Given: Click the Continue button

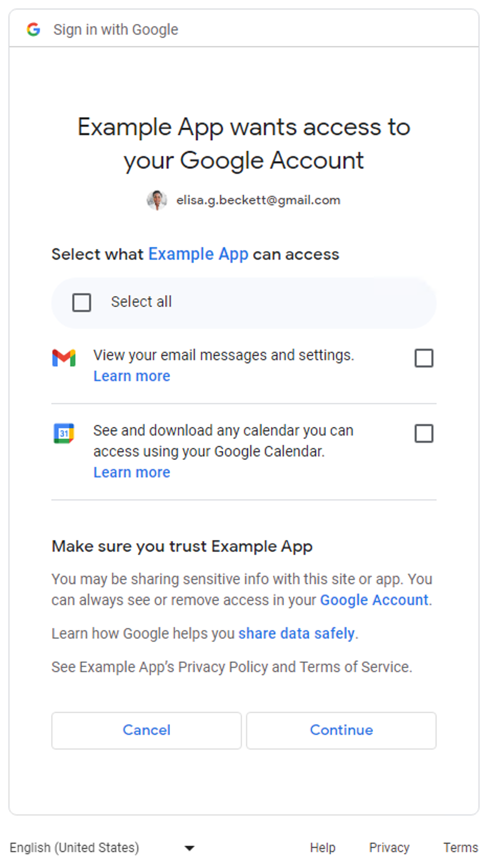Looking at the screenshot, I should tap(341, 730).
